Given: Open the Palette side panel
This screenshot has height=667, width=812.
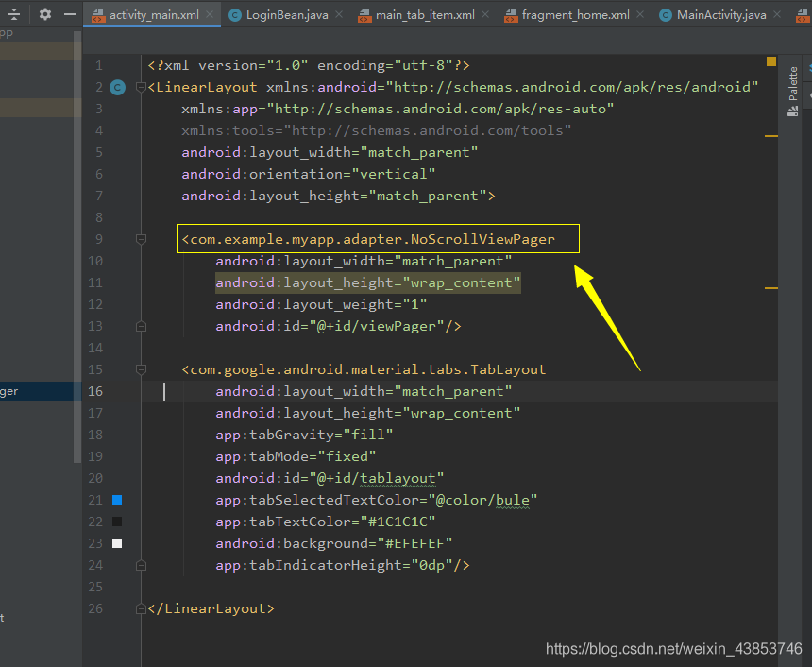Looking at the screenshot, I should [x=793, y=92].
